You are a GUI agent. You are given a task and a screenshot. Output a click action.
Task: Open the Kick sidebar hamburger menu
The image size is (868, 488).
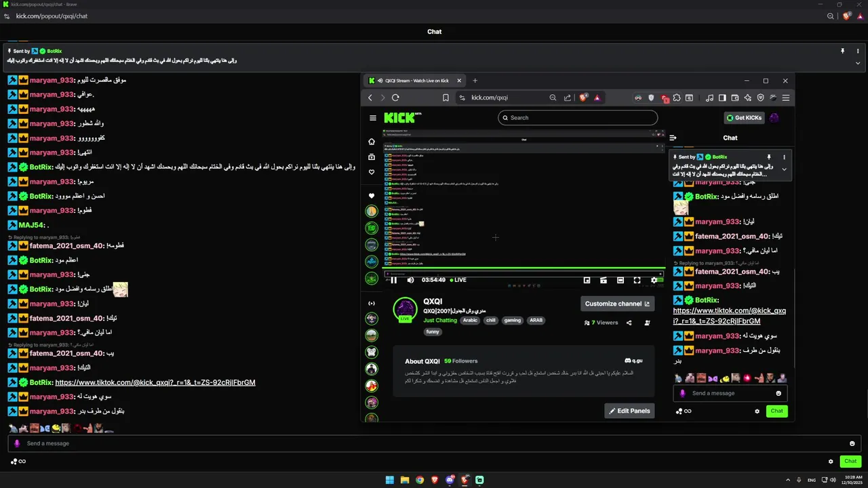click(372, 118)
